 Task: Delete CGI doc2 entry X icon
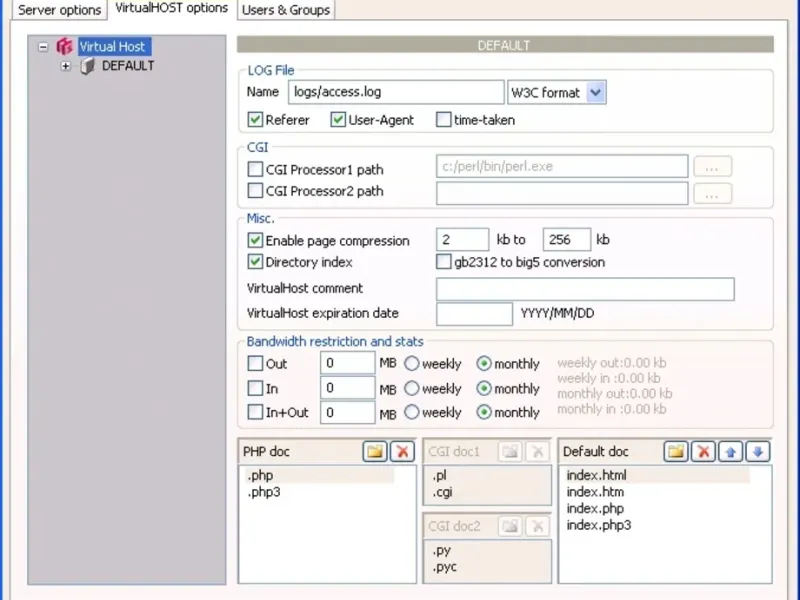tap(537, 526)
